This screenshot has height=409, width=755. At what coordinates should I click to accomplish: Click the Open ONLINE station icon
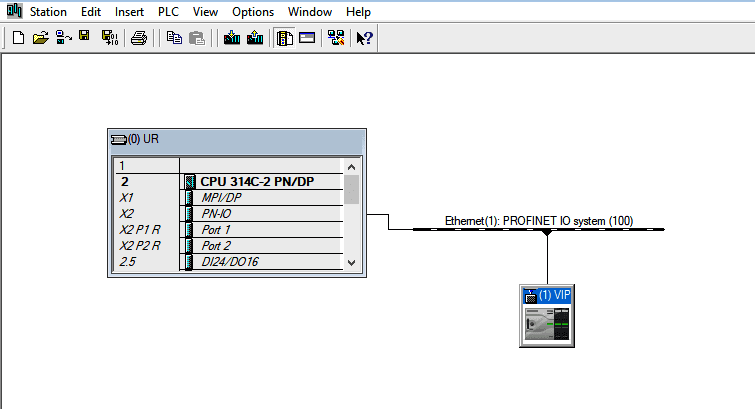64,38
